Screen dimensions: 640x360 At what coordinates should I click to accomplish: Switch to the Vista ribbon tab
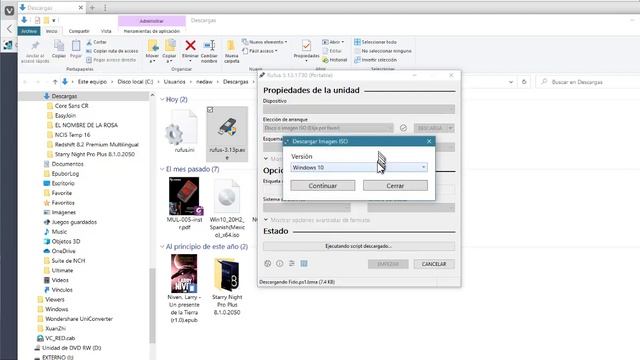[x=106, y=31]
